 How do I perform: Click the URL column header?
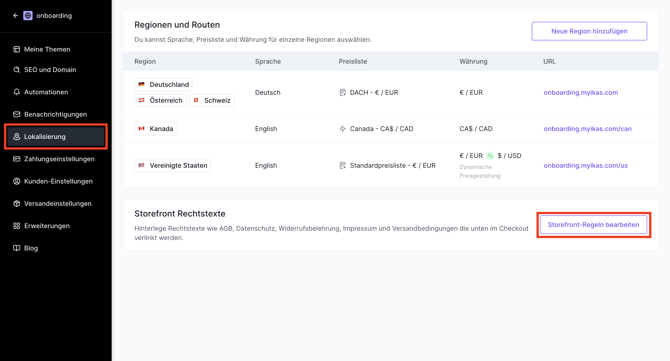550,62
